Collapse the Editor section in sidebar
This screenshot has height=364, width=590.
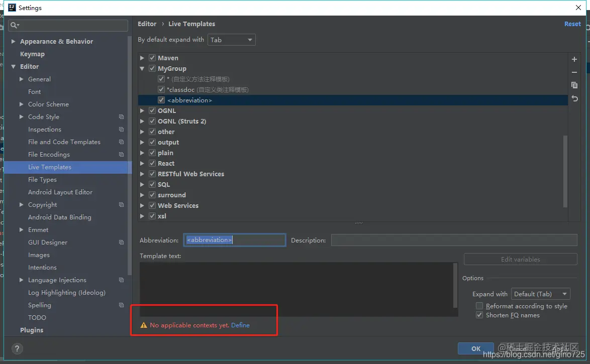[x=13, y=67]
